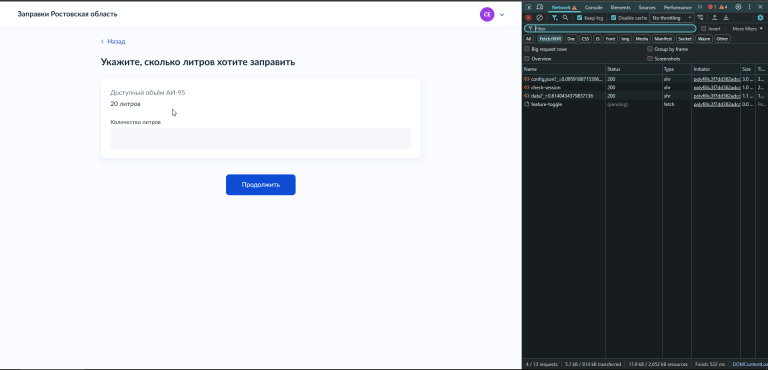The height and width of the screenshot is (370, 768).
Task: Filter requests by Img type
Action: 625,39
